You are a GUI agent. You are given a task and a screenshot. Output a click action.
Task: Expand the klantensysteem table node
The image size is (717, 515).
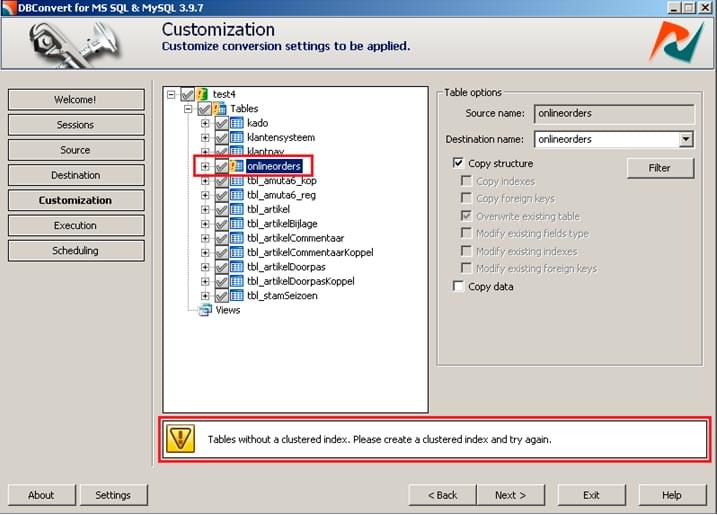(205, 137)
